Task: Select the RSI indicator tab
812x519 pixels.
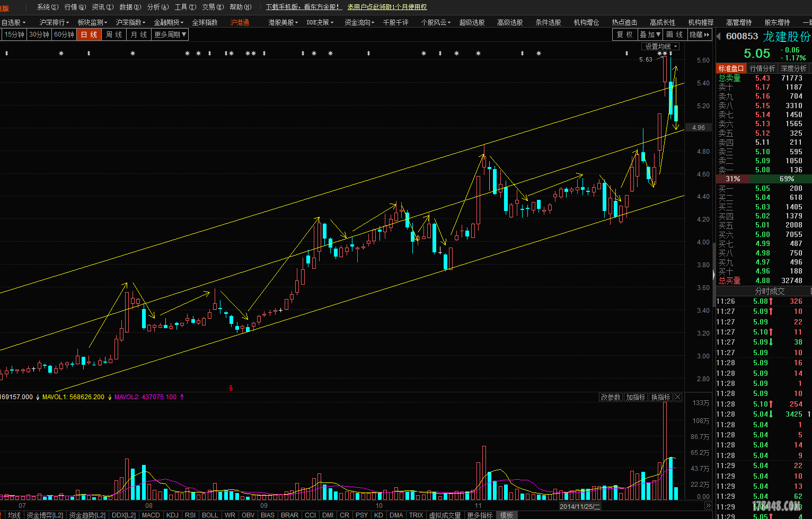Action: pos(190,515)
